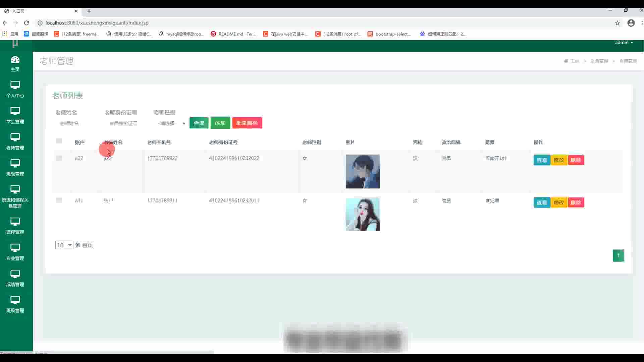This screenshot has height=362, width=644.
Task: Open teacher a22's photo thumbnail
Action: (x=363, y=171)
